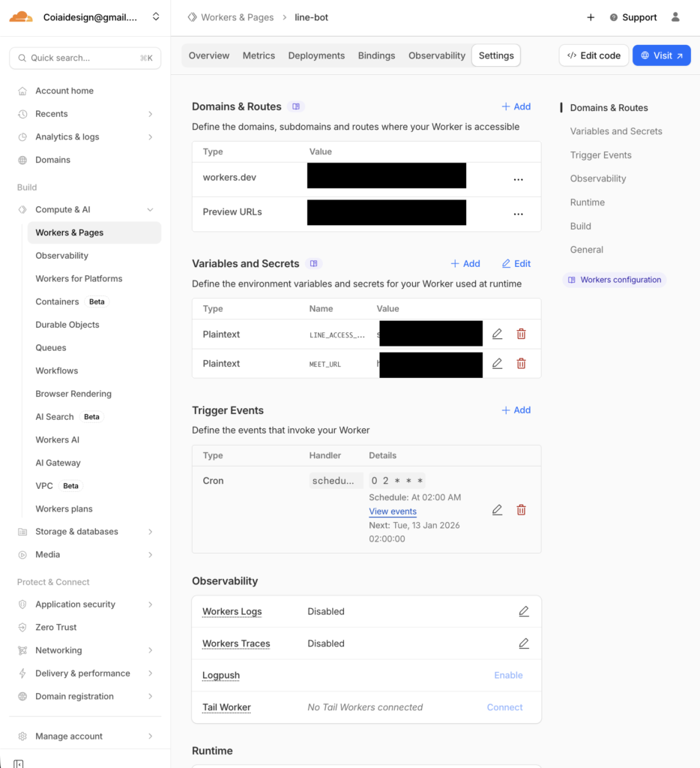The image size is (700, 768).
Task: Open the workers.dev row three-dot menu
Action: 518,180
